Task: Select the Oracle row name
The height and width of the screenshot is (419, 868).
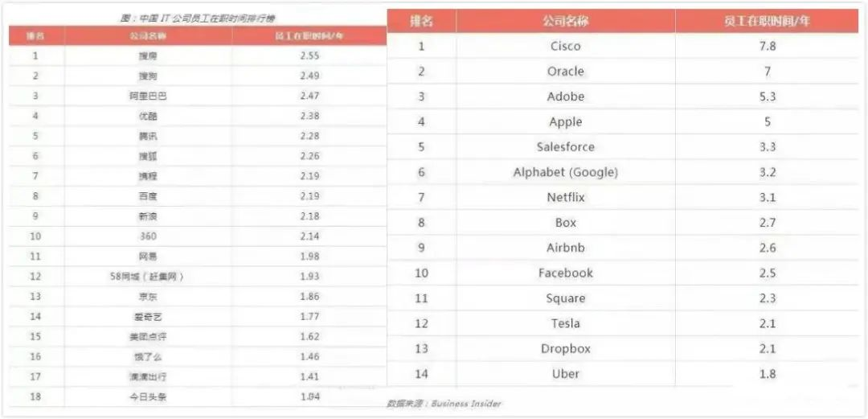Action: [x=565, y=71]
